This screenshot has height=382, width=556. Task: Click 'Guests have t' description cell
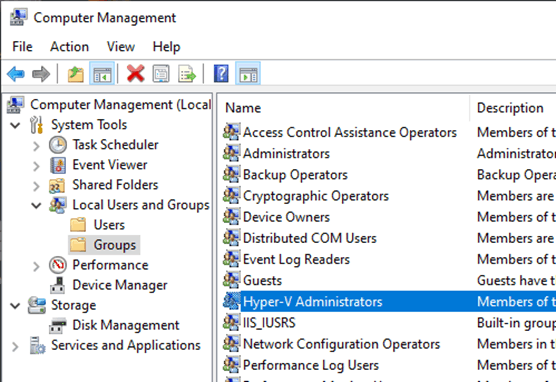coord(516,280)
